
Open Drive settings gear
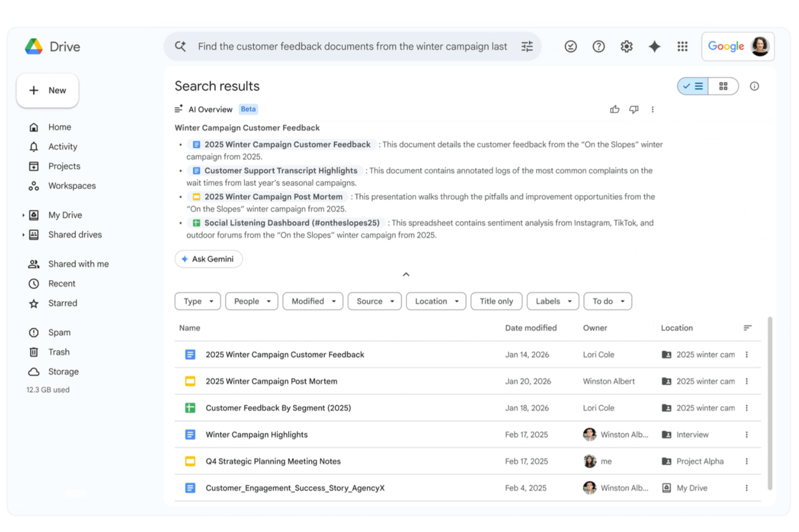[626, 46]
